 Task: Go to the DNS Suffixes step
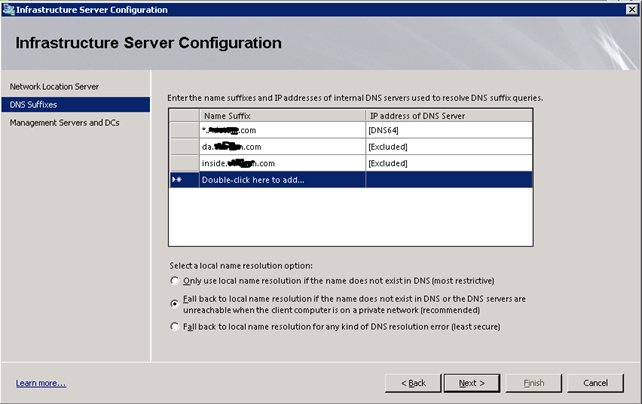34,104
